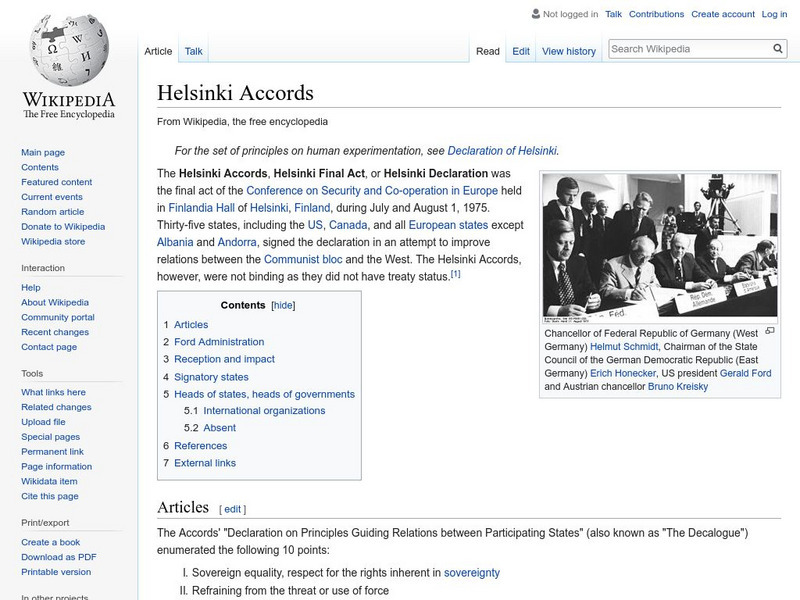This screenshot has width=800, height=600.
Task: Click Create a book
Action: (51, 542)
